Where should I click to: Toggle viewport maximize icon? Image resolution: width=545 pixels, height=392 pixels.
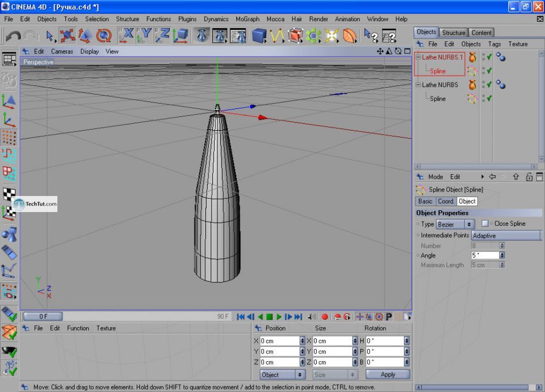click(x=407, y=52)
